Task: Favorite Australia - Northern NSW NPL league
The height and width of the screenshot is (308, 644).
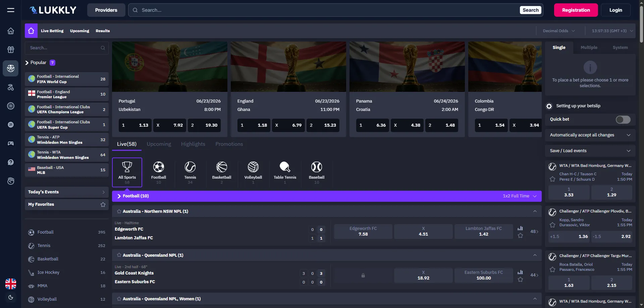Action: click(x=119, y=211)
